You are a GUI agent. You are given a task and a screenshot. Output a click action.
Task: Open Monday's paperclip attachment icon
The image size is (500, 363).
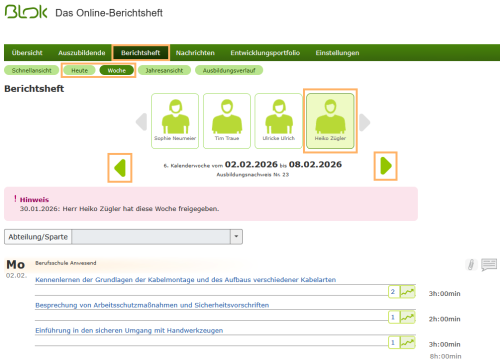(x=471, y=265)
